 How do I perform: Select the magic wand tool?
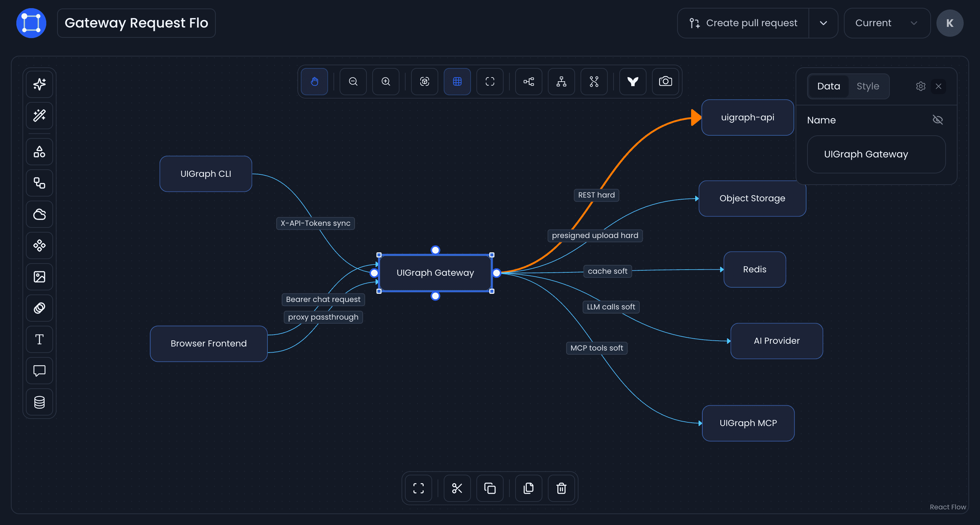point(39,115)
